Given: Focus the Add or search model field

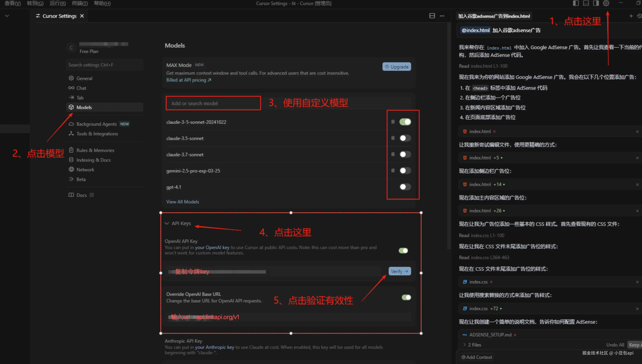Looking at the screenshot, I should 213,103.
